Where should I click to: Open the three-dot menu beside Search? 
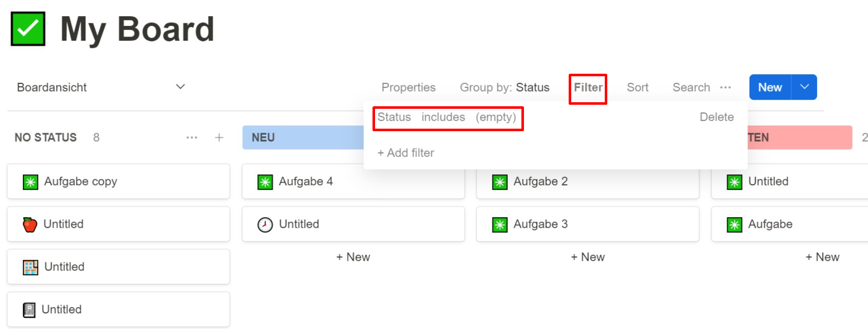(x=725, y=87)
